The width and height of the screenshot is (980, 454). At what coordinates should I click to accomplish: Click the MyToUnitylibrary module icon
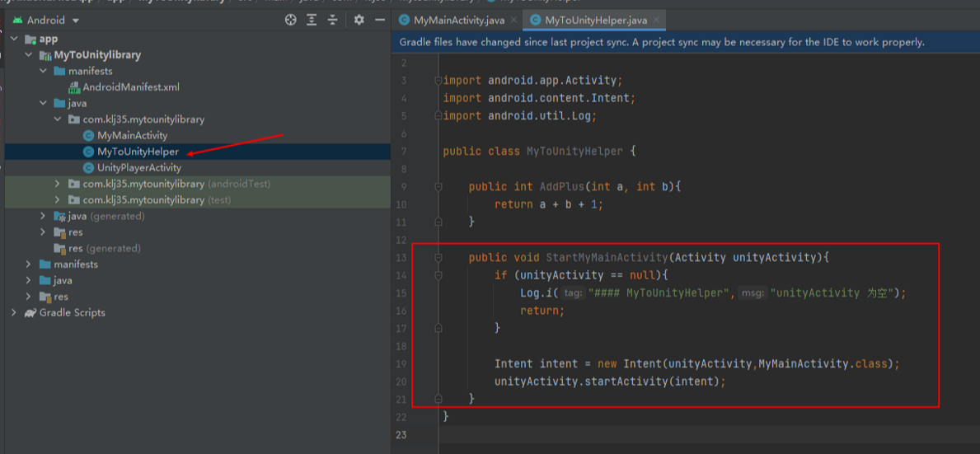click(x=45, y=55)
